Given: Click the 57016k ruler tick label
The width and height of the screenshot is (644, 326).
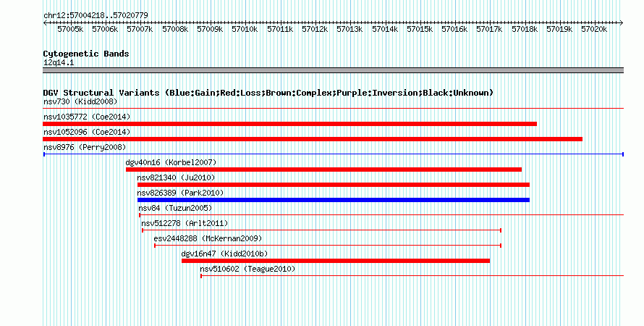Looking at the screenshot, I should [455, 29].
